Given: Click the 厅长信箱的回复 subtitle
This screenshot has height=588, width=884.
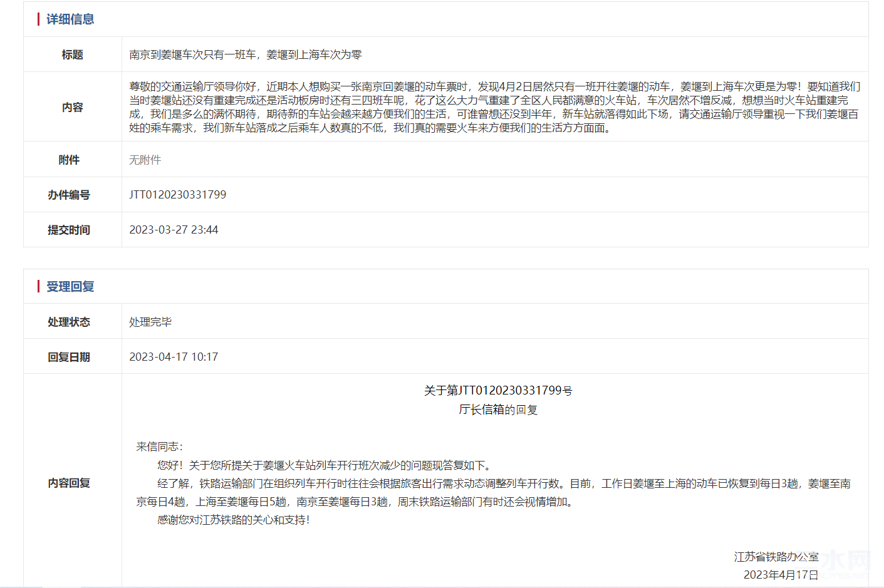Looking at the screenshot, I should (498, 410).
